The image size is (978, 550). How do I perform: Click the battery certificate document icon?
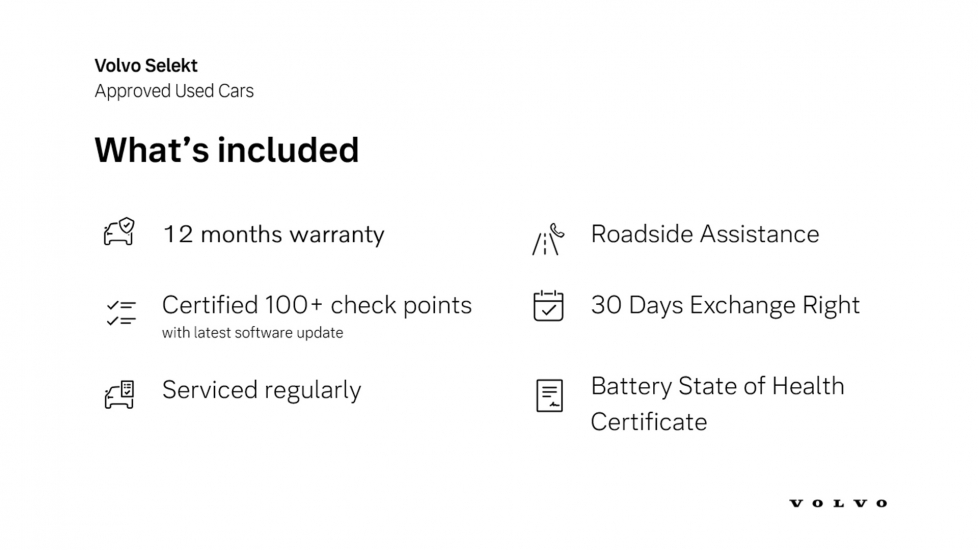(x=549, y=395)
